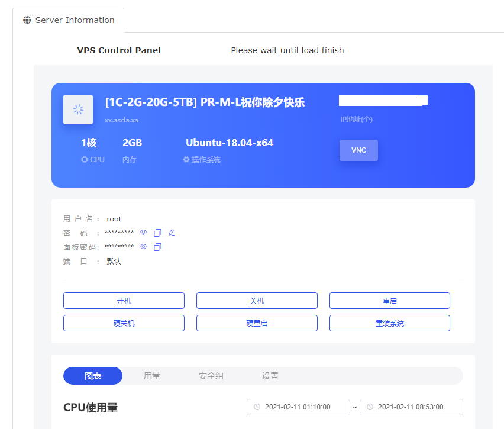Show the root password via eye icon
The image size is (504, 429).
point(143,232)
